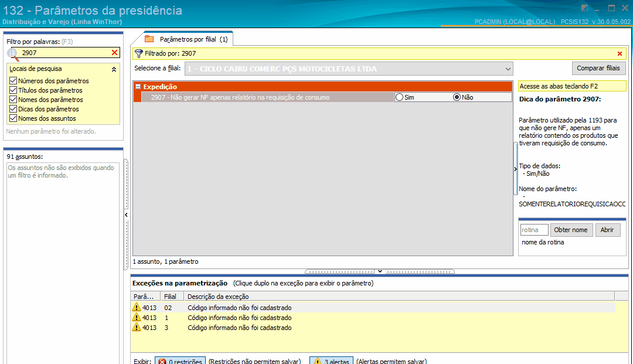Clear the word filter with red X

tap(115, 53)
